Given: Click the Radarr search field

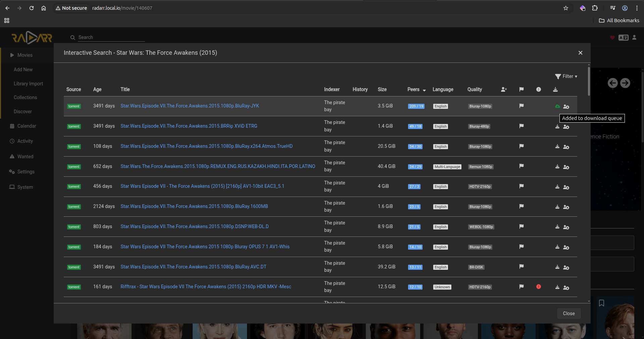Looking at the screenshot, I should pyautogui.click(x=111, y=37).
